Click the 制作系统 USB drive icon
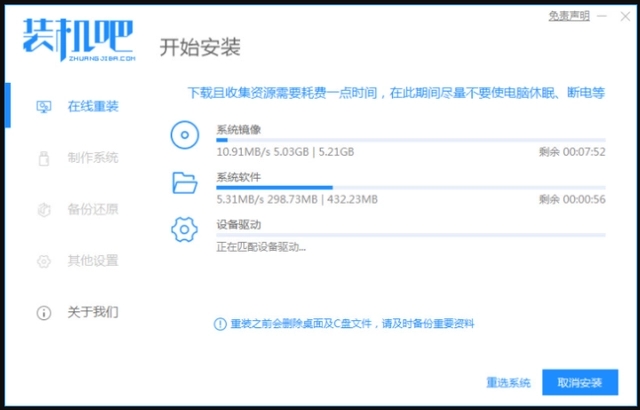640x410 pixels. click(x=44, y=158)
